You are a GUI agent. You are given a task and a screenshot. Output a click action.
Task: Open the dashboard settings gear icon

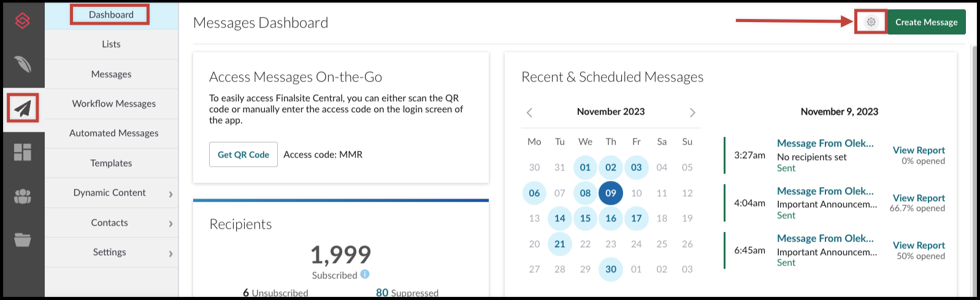point(871,22)
